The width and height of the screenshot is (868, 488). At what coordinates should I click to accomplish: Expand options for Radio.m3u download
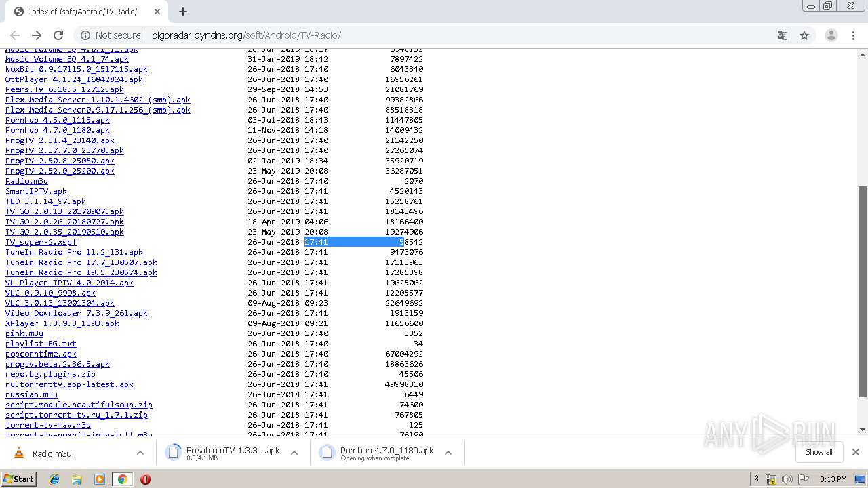pos(140,453)
